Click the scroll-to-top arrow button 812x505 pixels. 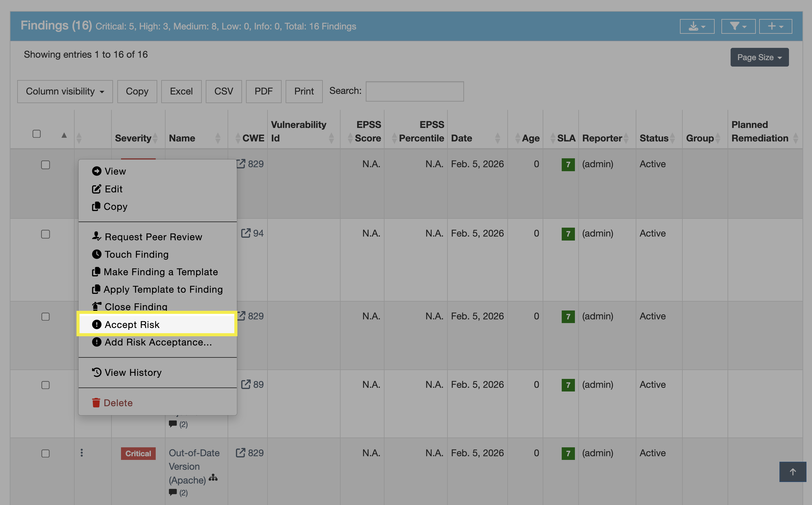[x=792, y=472]
